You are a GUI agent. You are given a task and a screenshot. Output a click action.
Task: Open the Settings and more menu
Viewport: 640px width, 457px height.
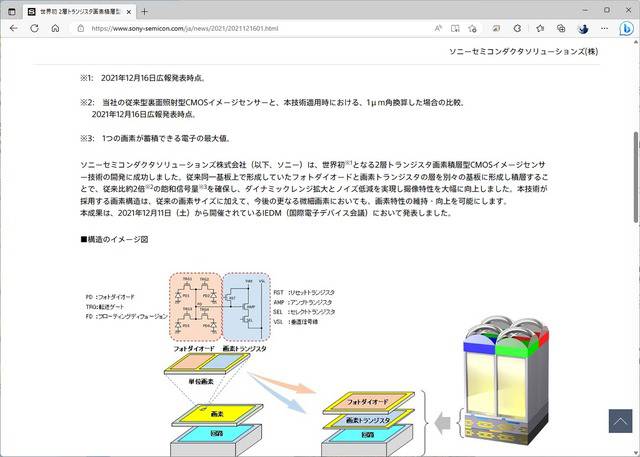click(x=604, y=28)
